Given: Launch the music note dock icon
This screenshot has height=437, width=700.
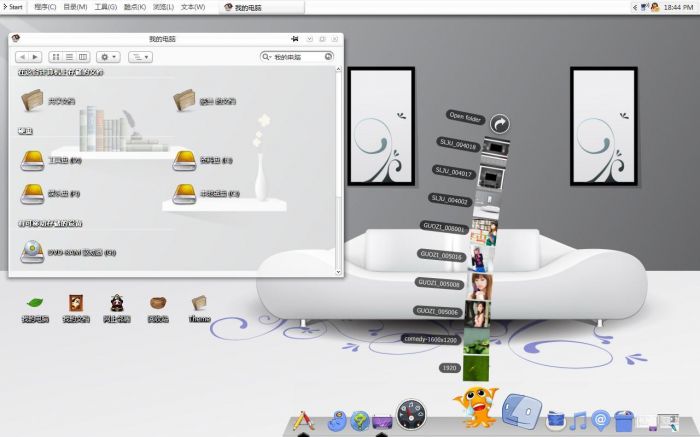Looking at the screenshot, I should click(578, 420).
